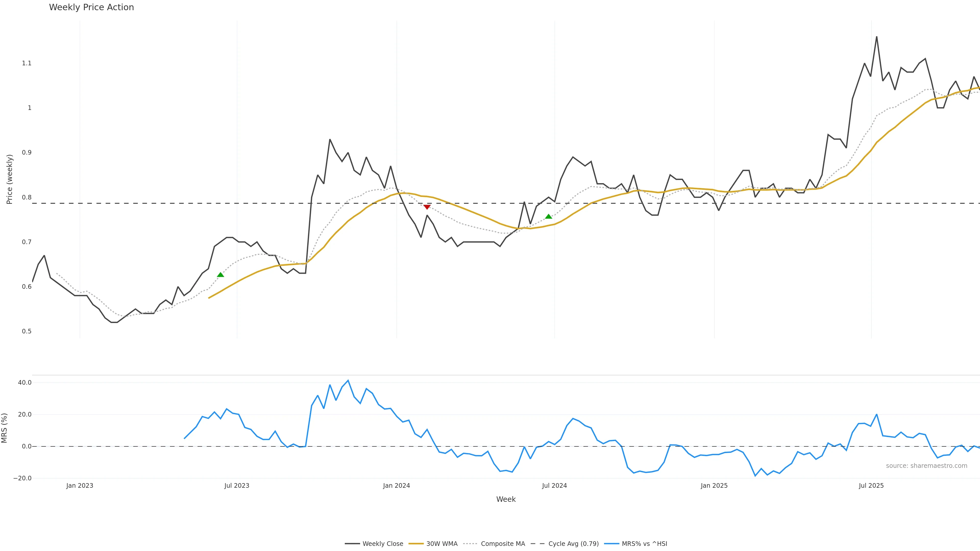Click the Price (weekly) y-axis title
The height and width of the screenshot is (551, 980).
tap(9, 179)
